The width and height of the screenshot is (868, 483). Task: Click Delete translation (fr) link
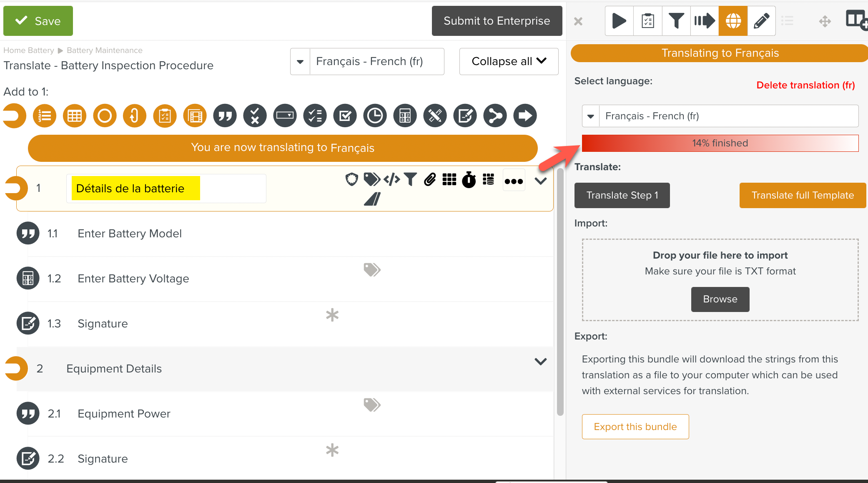click(x=805, y=85)
